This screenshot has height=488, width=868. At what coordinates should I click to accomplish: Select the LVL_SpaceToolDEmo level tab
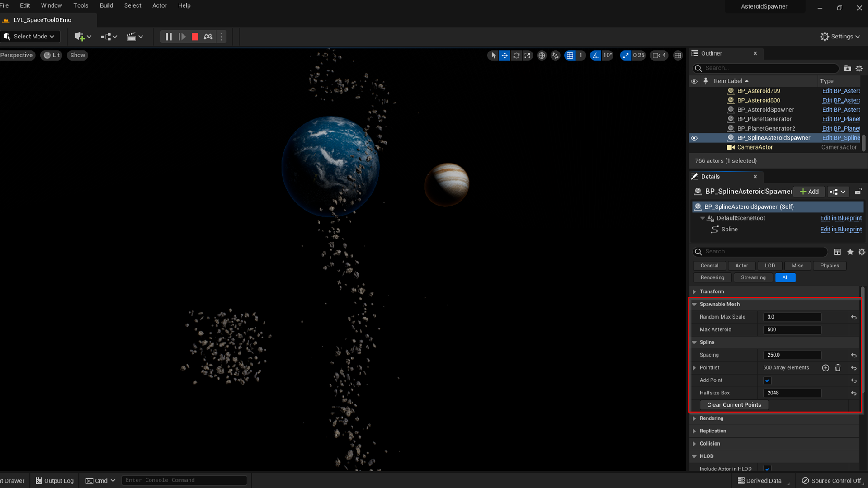(42, 20)
